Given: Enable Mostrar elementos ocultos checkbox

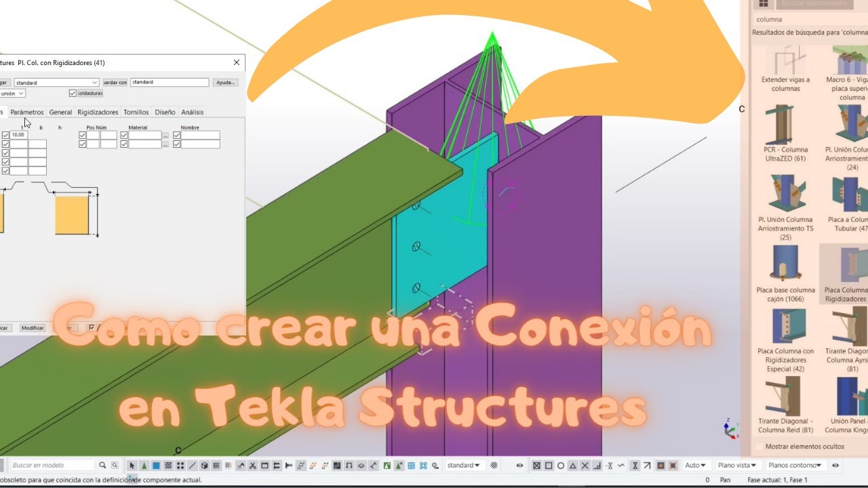Looking at the screenshot, I should [759, 447].
